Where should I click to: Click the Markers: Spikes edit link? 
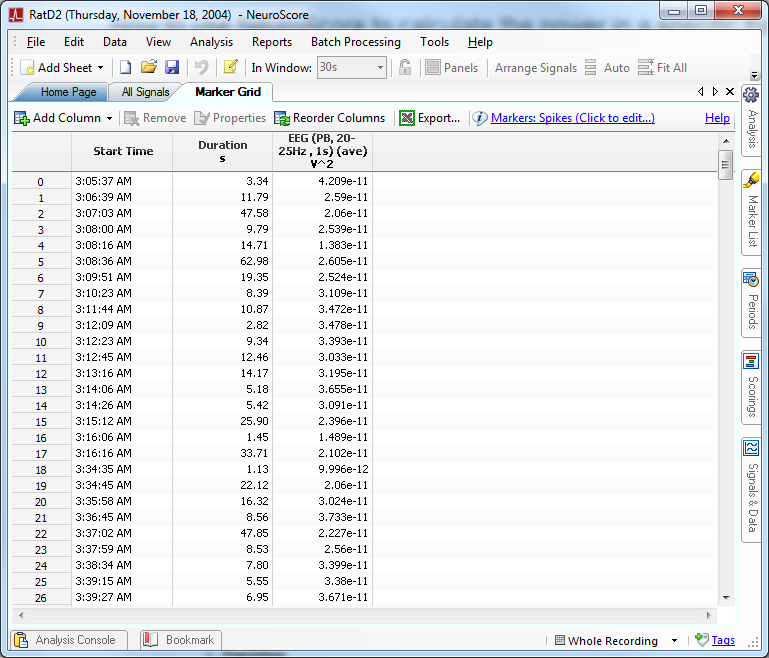[x=572, y=118]
